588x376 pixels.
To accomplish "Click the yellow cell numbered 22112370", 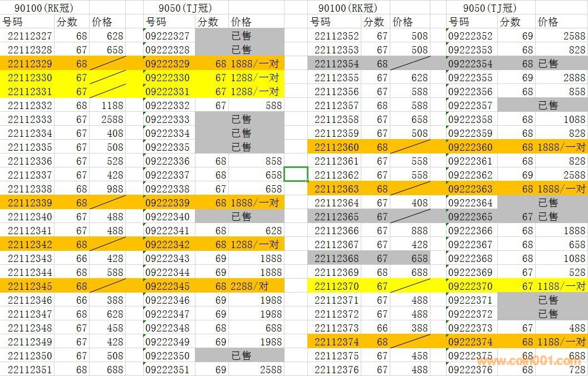I will 336,286.
